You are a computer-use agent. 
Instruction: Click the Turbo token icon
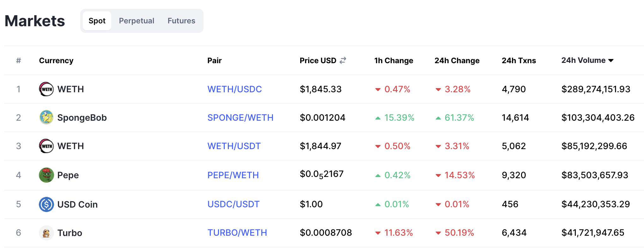46,233
